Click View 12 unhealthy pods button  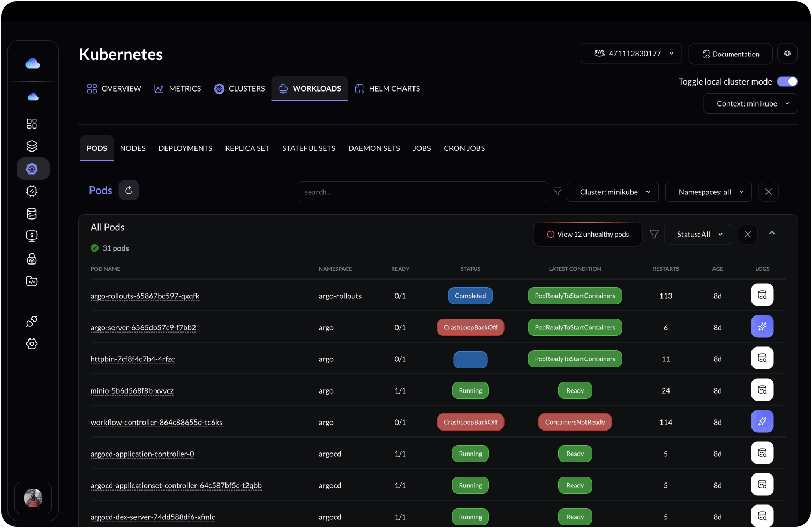pos(588,234)
